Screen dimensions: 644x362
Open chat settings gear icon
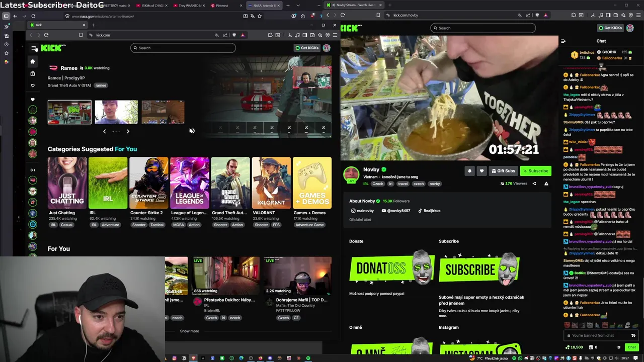click(619, 347)
